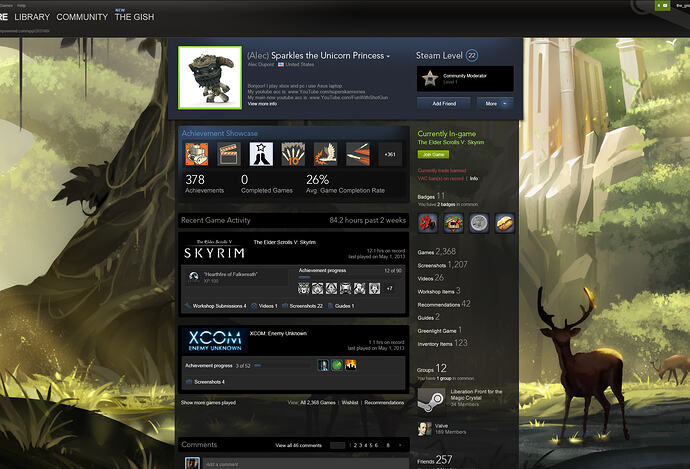Click the first XCOM achievement icon
This screenshot has width=690, height=469.
[x=323, y=365]
